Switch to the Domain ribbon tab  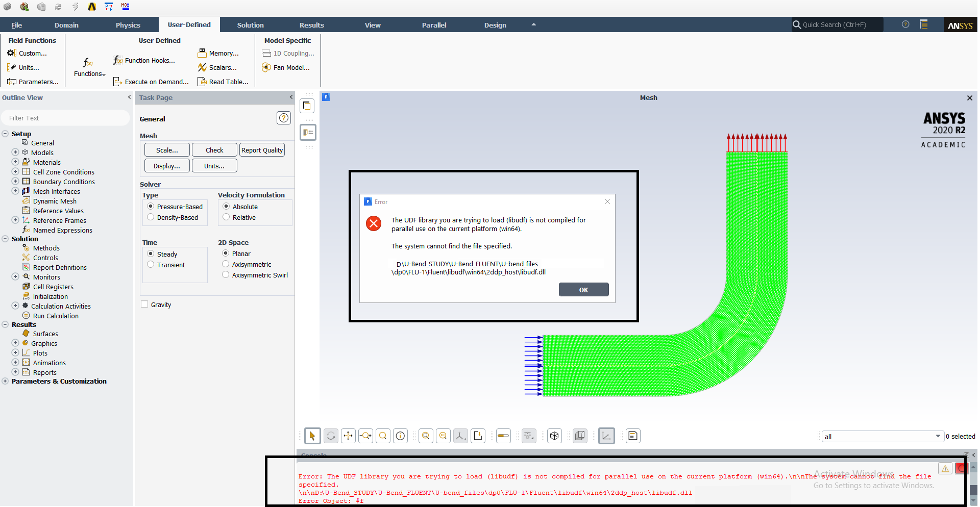pos(66,25)
